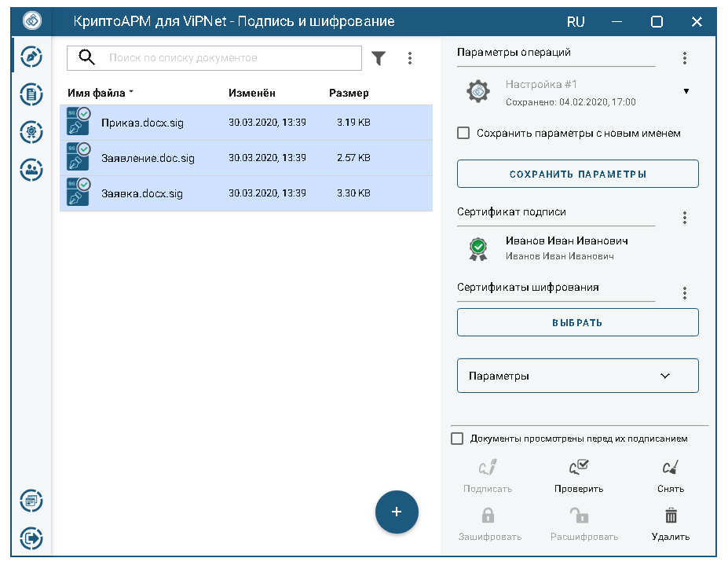Minimize the КриптоАРМ window
728x569 pixels.
(x=616, y=21)
